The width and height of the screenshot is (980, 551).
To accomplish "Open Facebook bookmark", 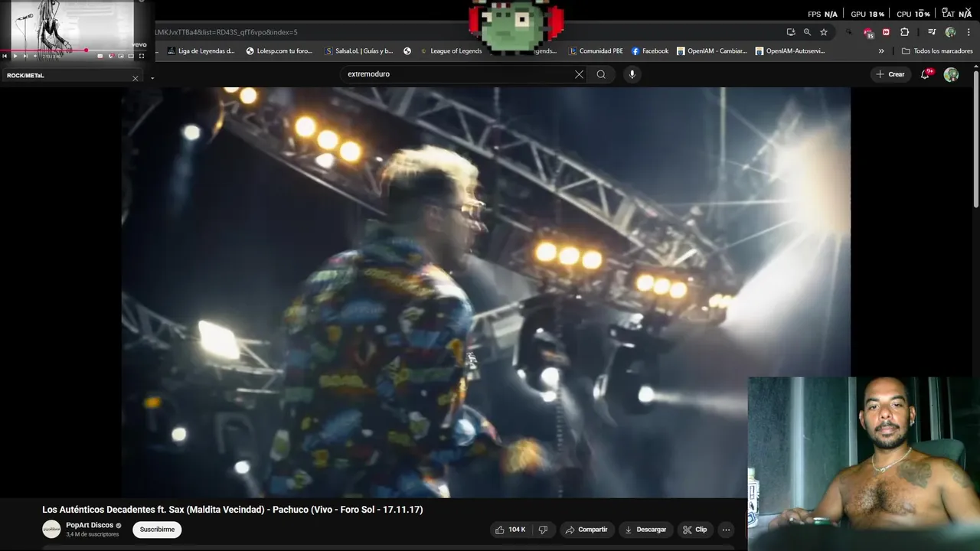I will coord(650,51).
